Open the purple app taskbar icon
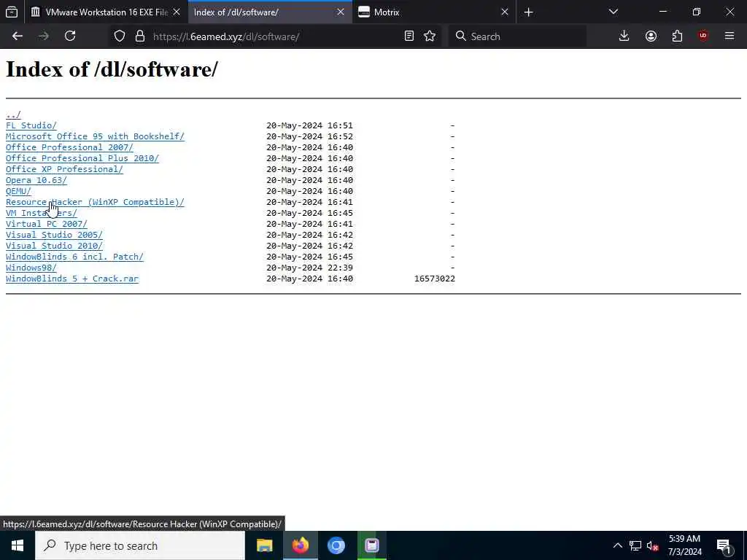 pyautogui.click(x=372, y=545)
